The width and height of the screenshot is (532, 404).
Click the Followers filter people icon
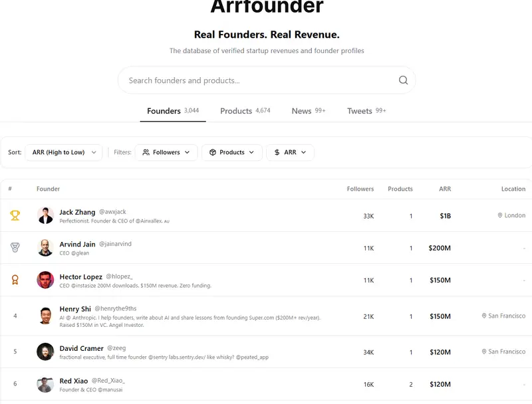point(146,153)
